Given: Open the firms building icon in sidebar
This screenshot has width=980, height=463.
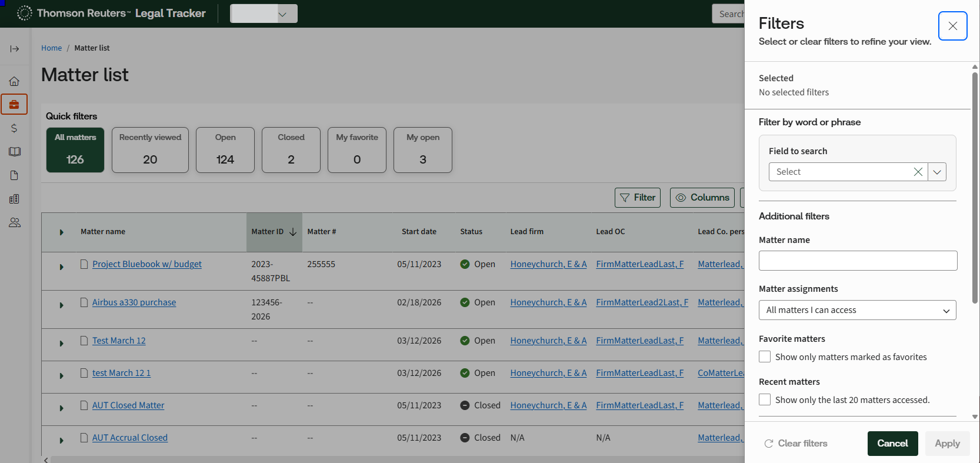Looking at the screenshot, I should pos(15,199).
